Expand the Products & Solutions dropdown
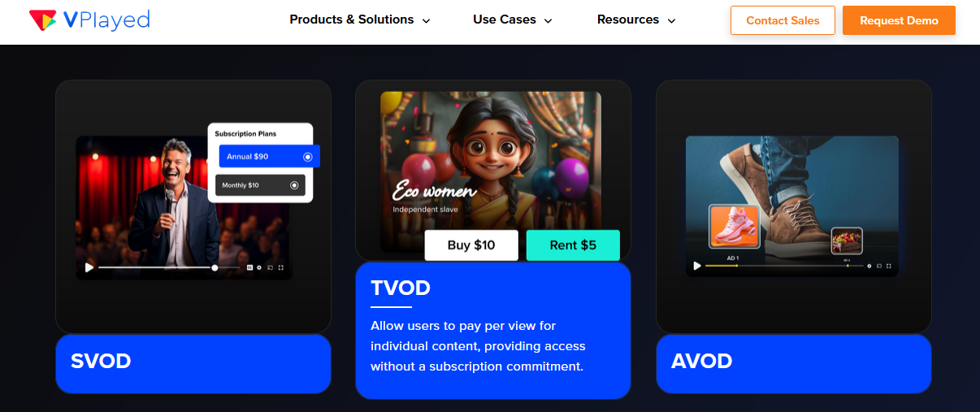Viewport: 980px width, 412px height. pyautogui.click(x=360, y=20)
